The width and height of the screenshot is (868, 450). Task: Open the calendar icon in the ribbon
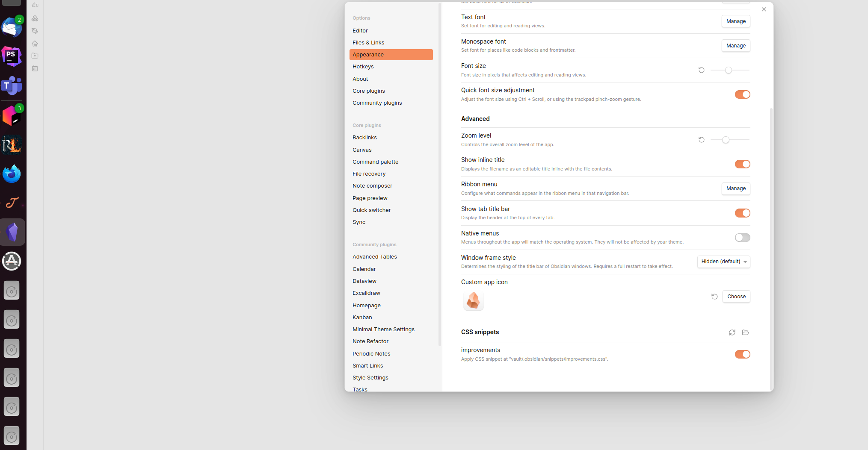[35, 68]
